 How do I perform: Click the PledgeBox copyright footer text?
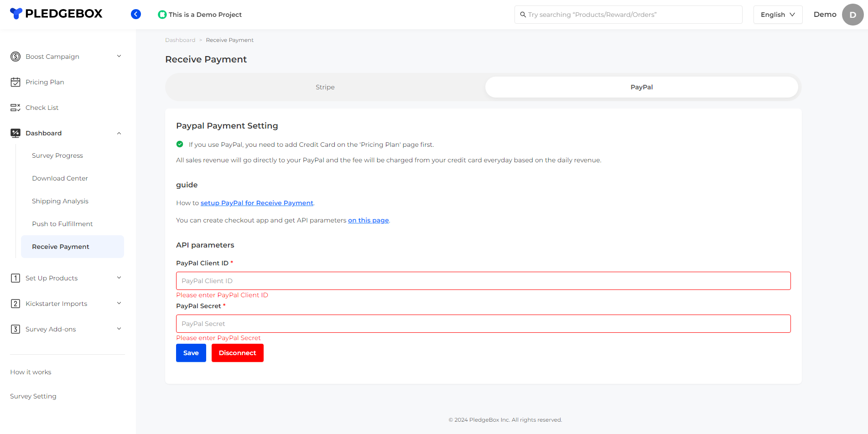coord(505,420)
